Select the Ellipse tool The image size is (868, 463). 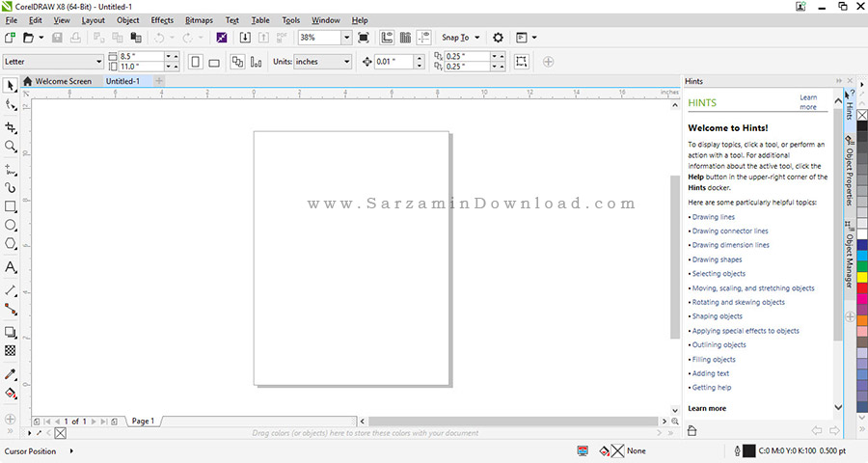[10, 225]
